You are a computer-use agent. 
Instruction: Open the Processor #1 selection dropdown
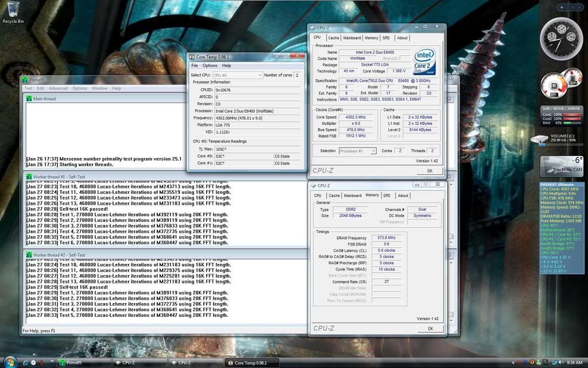click(x=357, y=151)
